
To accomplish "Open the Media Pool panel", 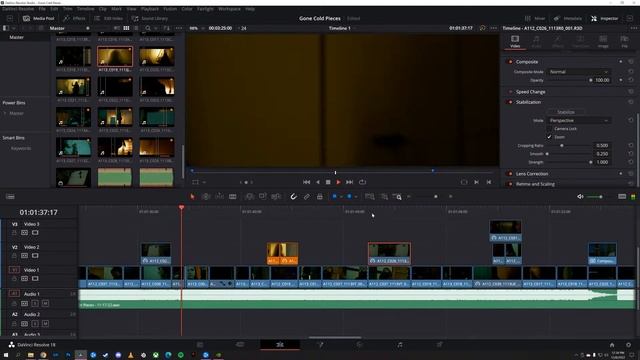I will coord(38,18).
